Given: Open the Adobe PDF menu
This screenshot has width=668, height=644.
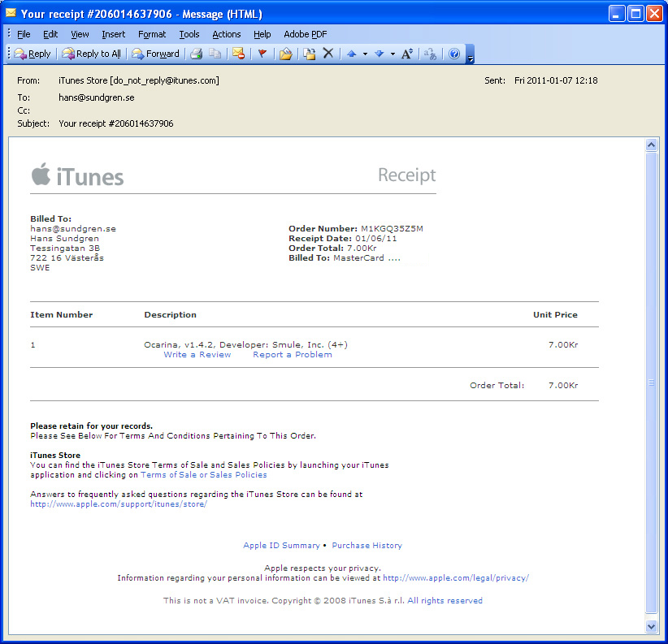Looking at the screenshot, I should 305,34.
